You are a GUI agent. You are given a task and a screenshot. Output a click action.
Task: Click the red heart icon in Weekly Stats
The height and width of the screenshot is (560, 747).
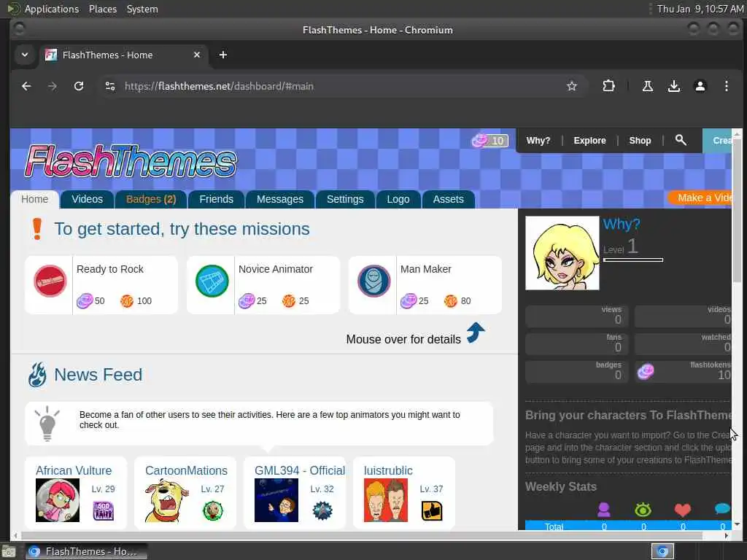click(x=683, y=510)
